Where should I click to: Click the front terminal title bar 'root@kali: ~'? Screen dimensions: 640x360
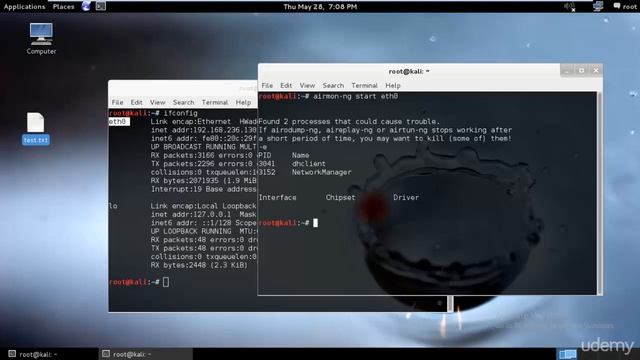tap(409, 71)
